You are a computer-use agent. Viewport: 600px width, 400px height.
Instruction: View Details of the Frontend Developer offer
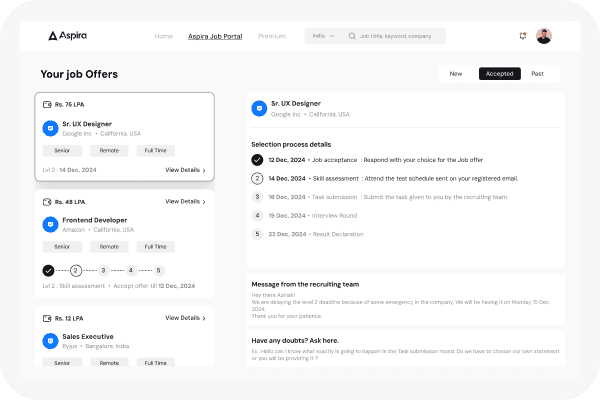(x=185, y=201)
